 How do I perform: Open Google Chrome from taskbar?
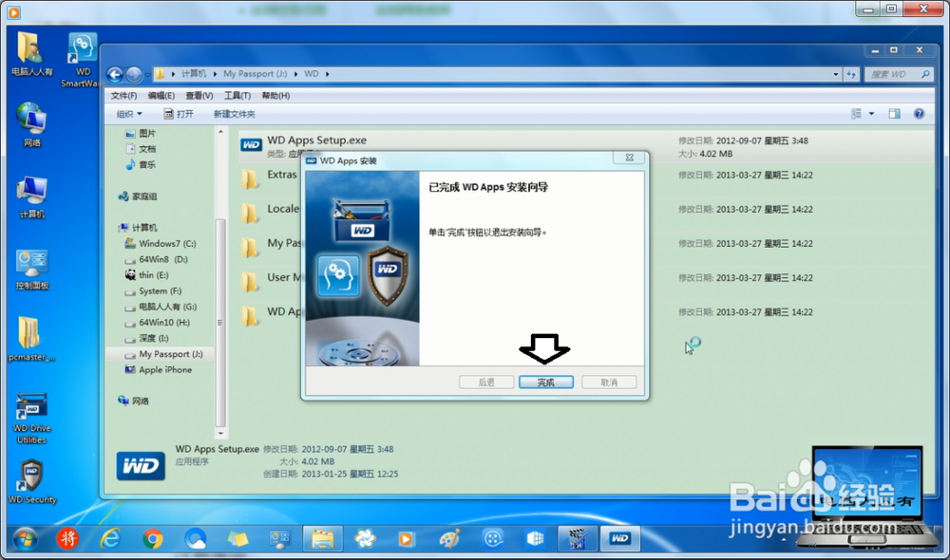[x=153, y=538]
